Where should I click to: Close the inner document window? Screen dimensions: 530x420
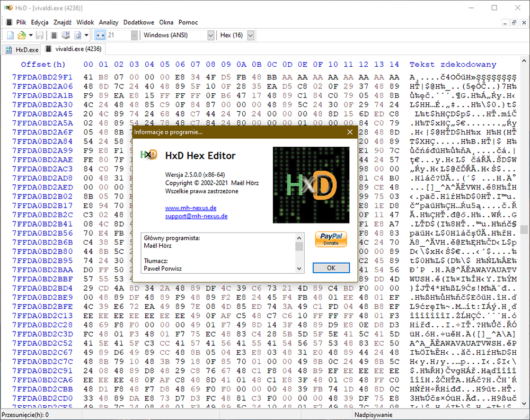524,23
